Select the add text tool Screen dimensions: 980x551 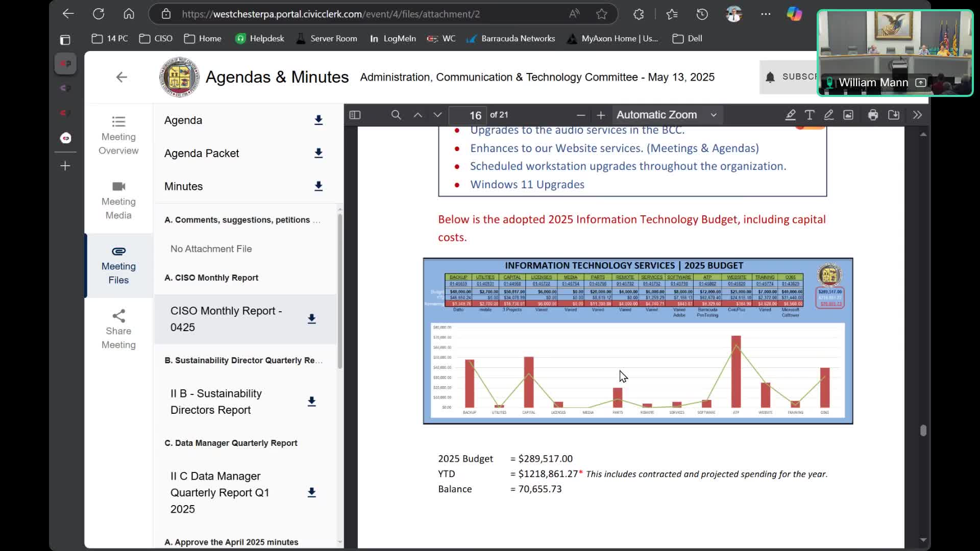[x=810, y=115]
